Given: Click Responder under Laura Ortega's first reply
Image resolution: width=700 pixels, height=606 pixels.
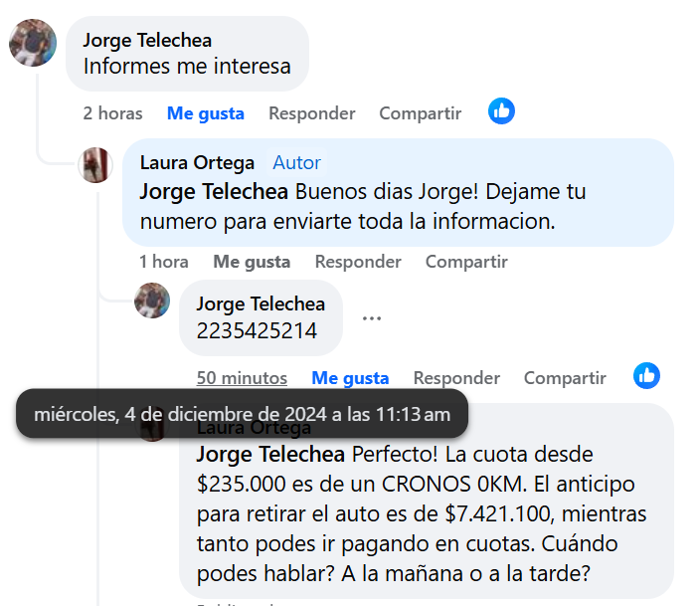Looking at the screenshot, I should (358, 262).
